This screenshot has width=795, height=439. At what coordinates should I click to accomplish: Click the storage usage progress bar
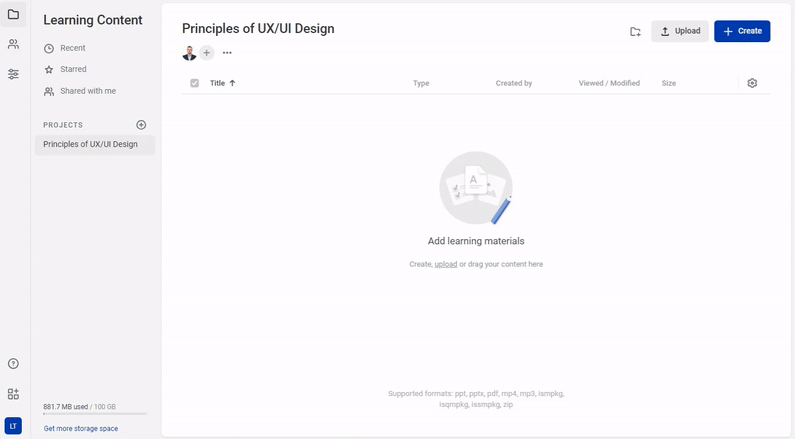pyautogui.click(x=95, y=414)
